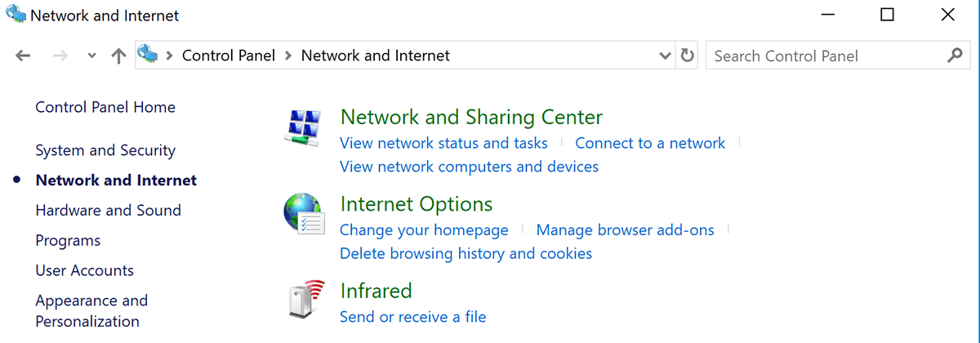The height and width of the screenshot is (343, 980).
Task: Open System and Security category
Action: tap(105, 150)
